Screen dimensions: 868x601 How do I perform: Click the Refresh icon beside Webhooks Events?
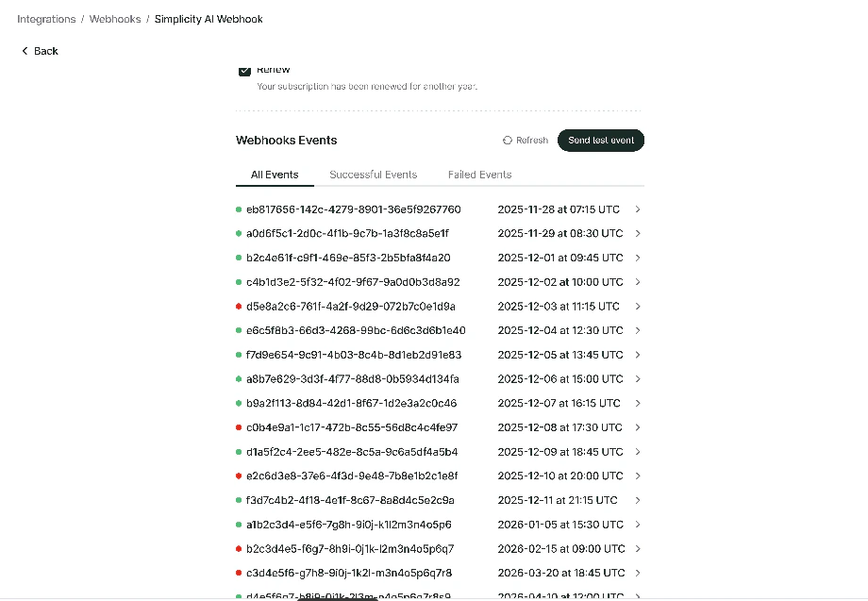(x=507, y=140)
